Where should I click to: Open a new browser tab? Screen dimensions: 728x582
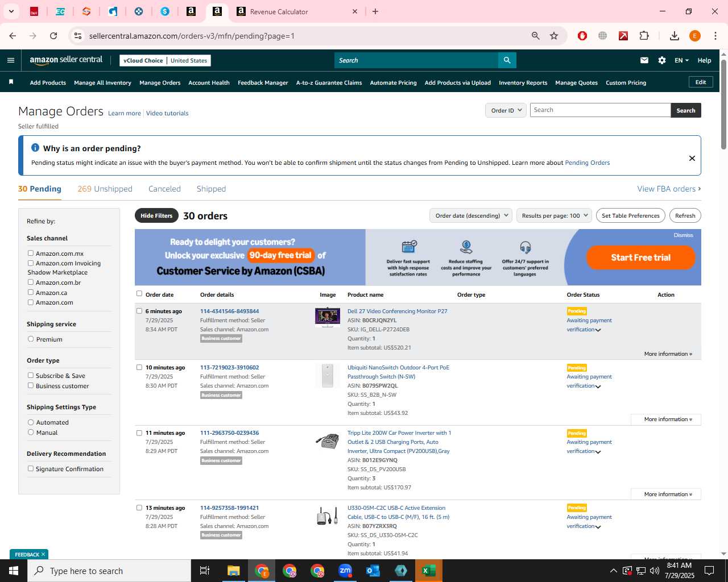(375, 11)
